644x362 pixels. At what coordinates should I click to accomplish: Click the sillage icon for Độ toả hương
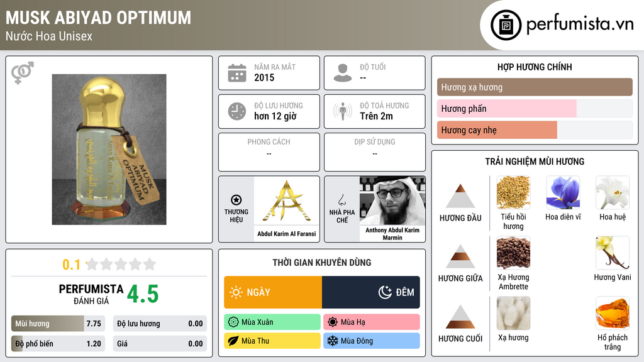343,111
